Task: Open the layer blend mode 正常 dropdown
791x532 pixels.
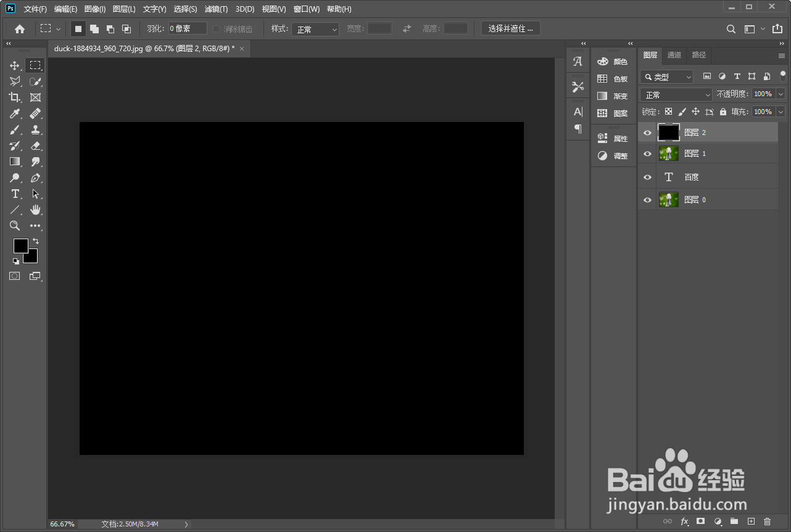Action: [x=676, y=94]
